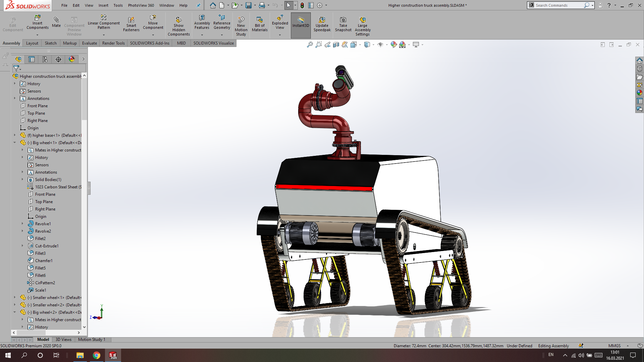
Task: Click the Zoom to Fit icon
Action: click(x=310, y=45)
